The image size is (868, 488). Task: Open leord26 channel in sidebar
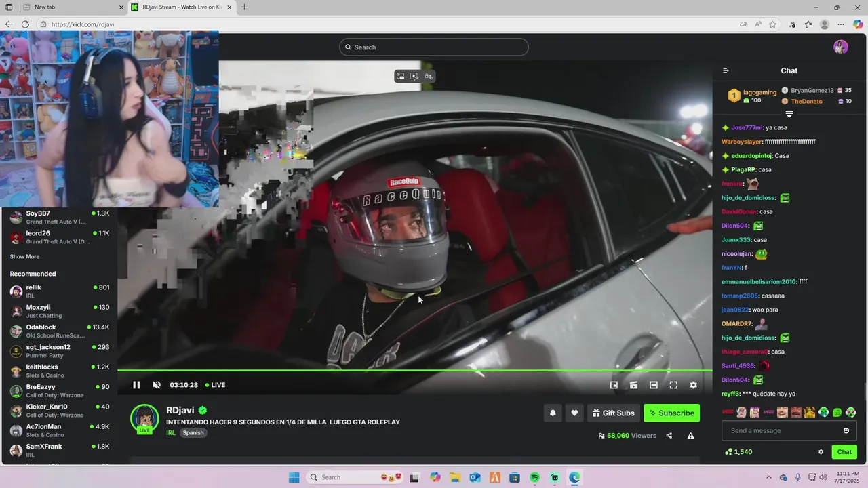tap(60, 237)
